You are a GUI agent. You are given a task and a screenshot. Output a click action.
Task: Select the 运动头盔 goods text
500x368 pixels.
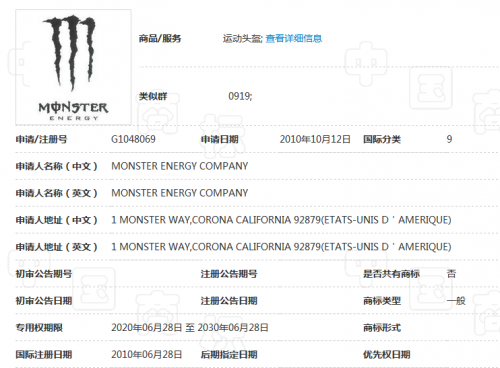(243, 38)
